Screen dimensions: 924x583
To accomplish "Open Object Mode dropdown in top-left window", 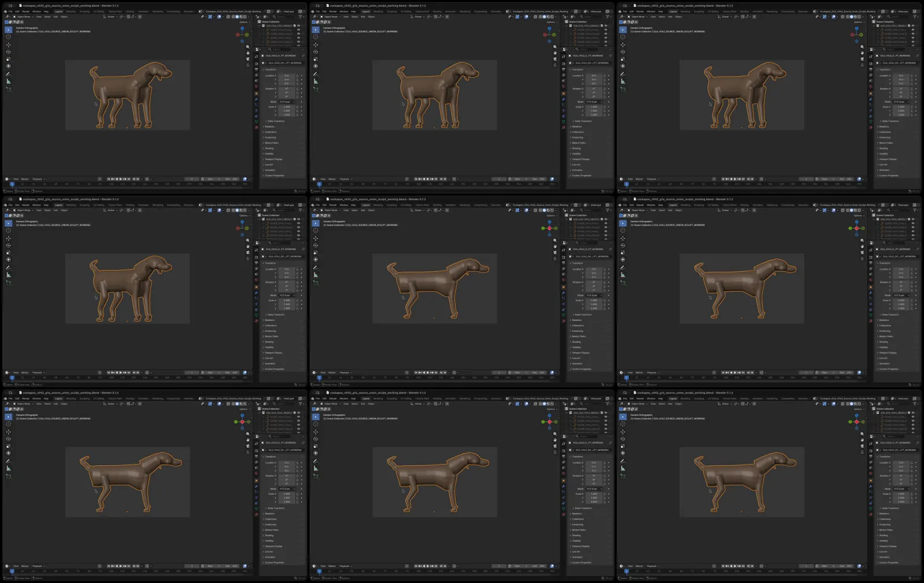I will [23, 17].
